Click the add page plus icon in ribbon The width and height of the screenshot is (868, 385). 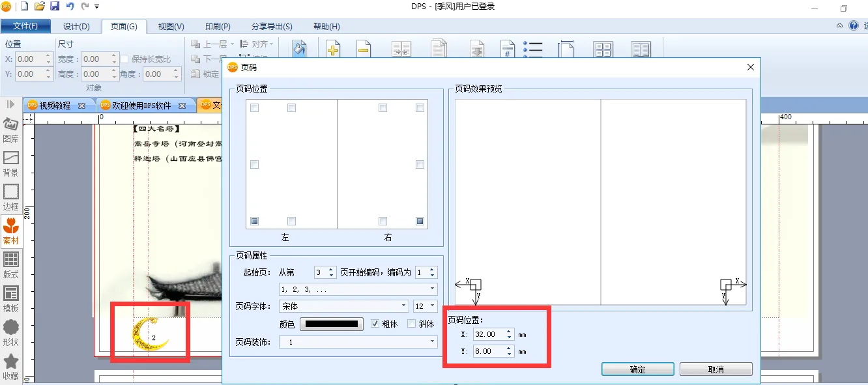point(333,50)
